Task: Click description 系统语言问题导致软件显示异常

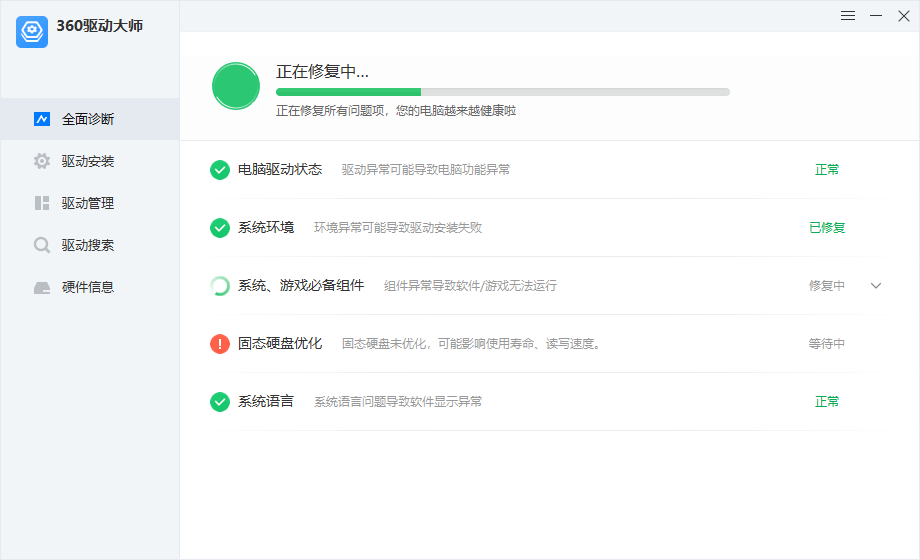Action: [398, 402]
